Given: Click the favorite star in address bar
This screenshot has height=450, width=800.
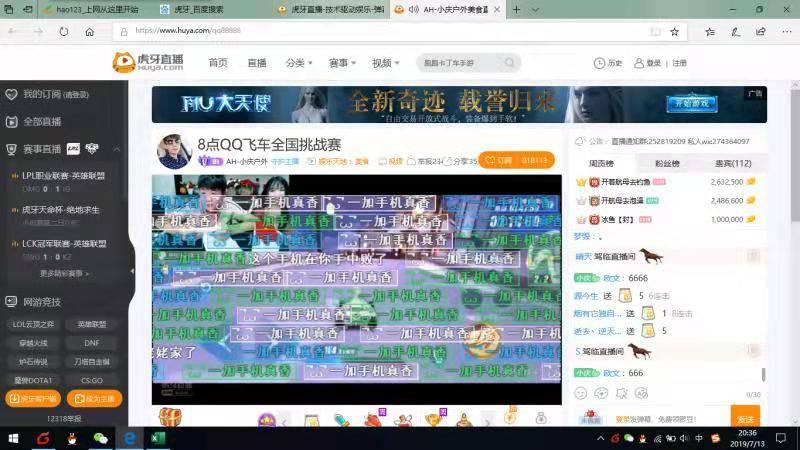Looking at the screenshot, I should point(674,32).
